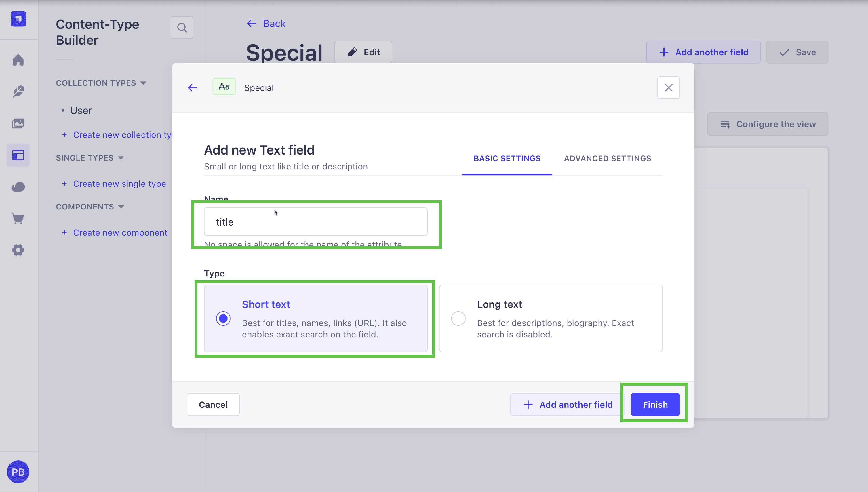Click the Back link
Image resolution: width=868 pixels, height=492 pixels.
coord(266,23)
